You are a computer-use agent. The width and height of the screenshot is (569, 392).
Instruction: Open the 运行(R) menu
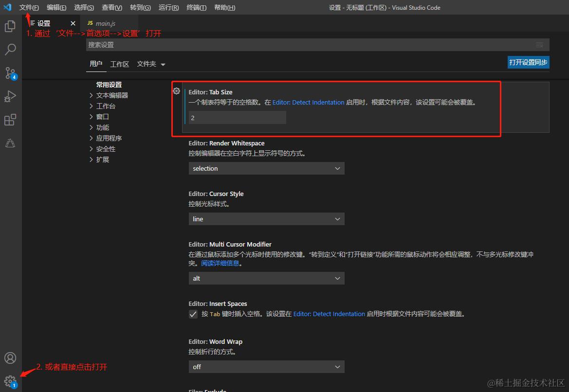tap(169, 7)
